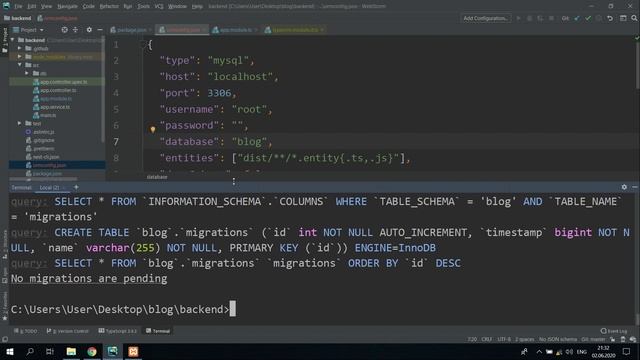Click UTF-8 encoding in status bar
The width and height of the screenshot is (640, 360).
pos(504,339)
